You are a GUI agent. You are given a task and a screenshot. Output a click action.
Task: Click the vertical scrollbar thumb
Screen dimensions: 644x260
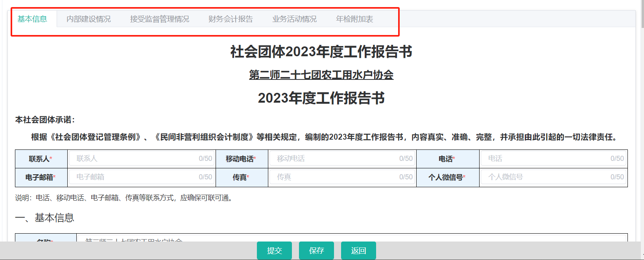coord(642,14)
